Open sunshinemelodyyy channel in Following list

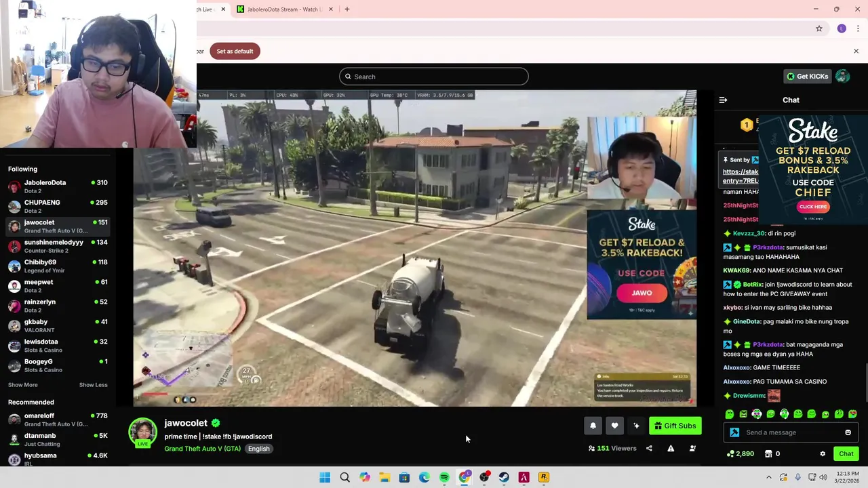coord(58,246)
